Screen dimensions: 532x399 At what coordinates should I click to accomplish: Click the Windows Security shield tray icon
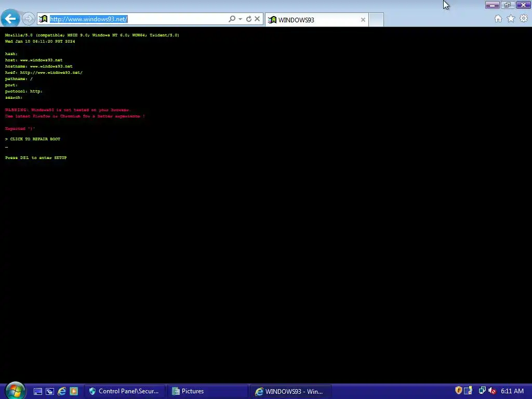[x=458, y=391]
